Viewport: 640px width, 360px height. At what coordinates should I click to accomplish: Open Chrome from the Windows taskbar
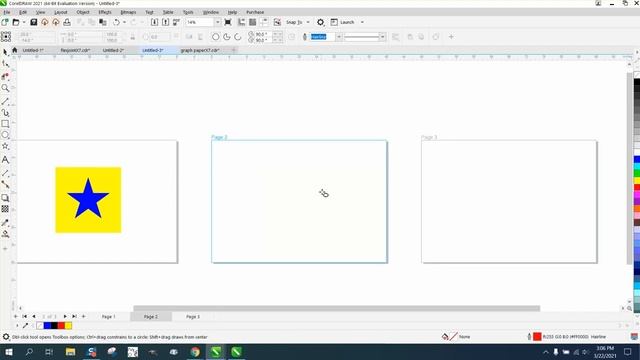195,352
